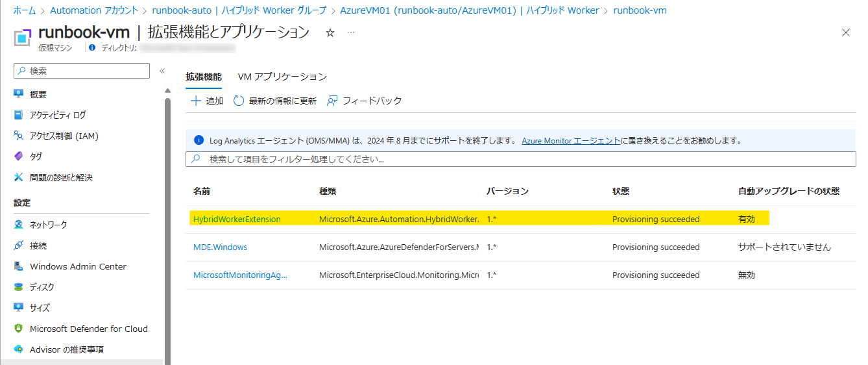Click the 最新の情報に更新 button
The height and width of the screenshot is (365, 868).
275,101
